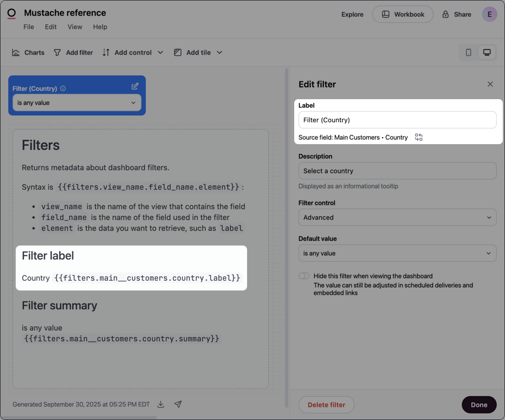The width and height of the screenshot is (505, 420).
Task: Click the Done button
Action: tap(479, 404)
